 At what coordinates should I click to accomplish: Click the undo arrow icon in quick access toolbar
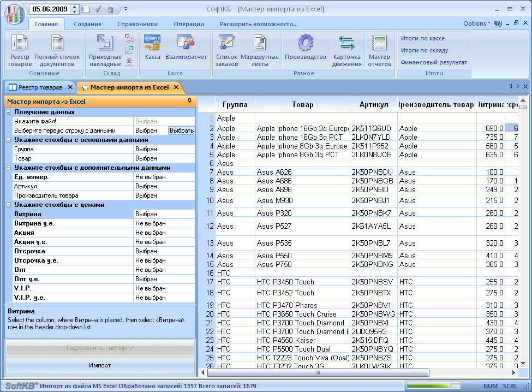110,9
